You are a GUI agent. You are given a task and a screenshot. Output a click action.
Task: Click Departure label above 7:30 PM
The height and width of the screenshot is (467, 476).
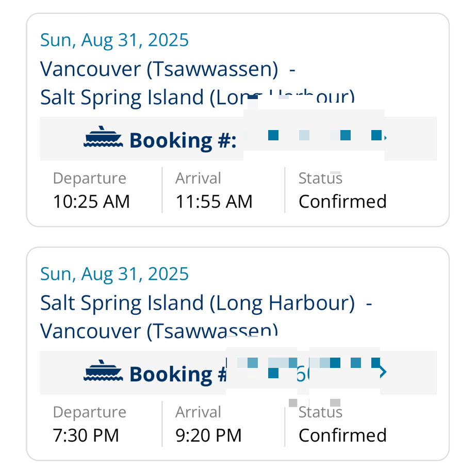89,412
